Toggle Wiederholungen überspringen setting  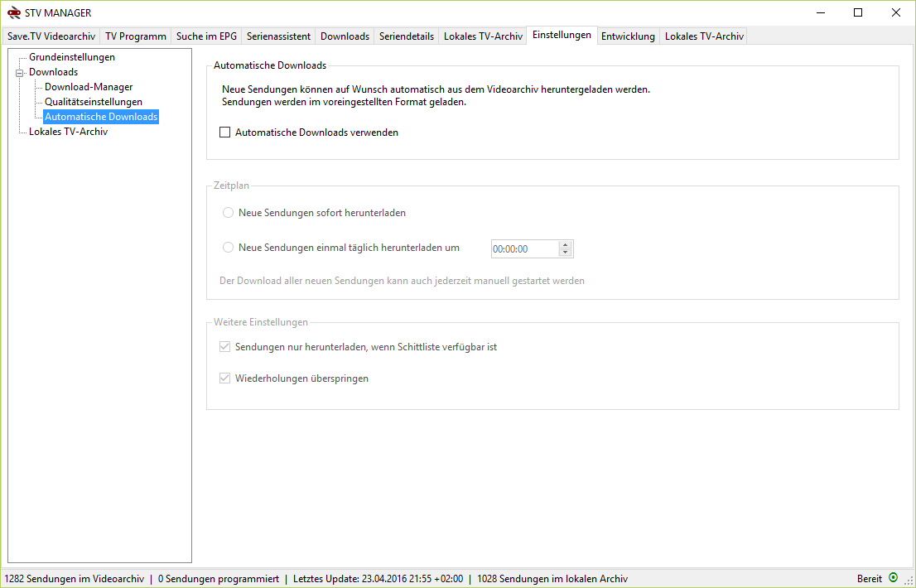click(x=224, y=378)
